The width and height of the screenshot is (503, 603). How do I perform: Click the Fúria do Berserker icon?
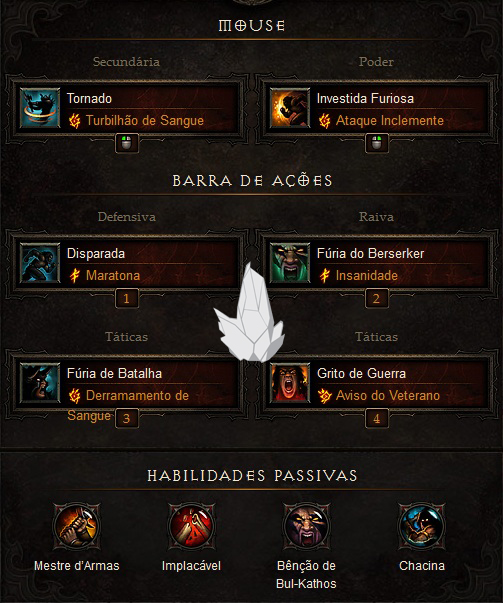[290, 263]
